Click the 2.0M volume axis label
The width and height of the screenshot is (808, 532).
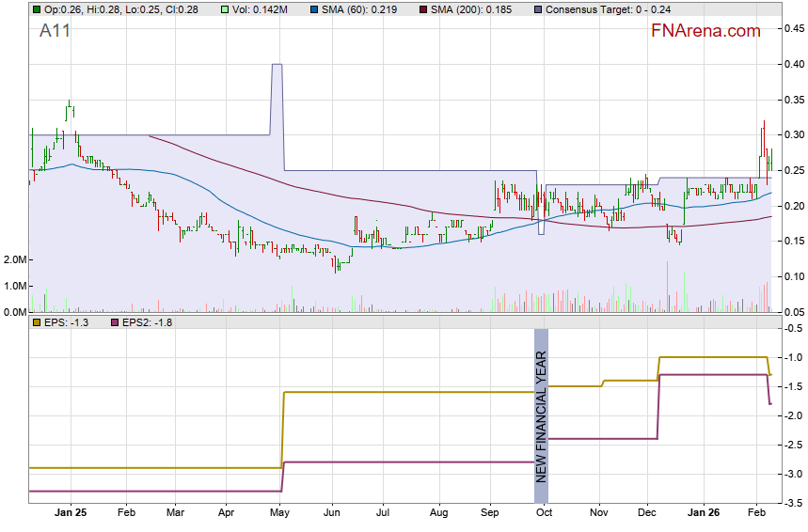tap(15, 259)
